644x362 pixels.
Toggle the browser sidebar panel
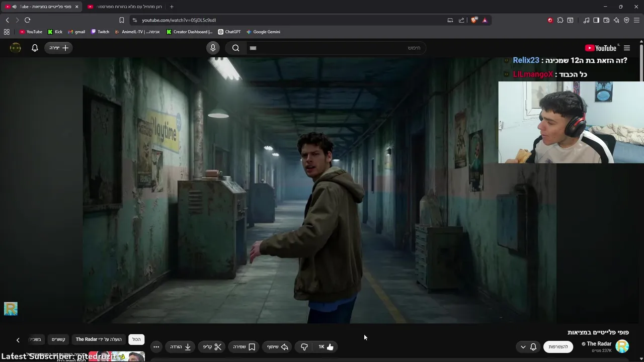coord(596,20)
